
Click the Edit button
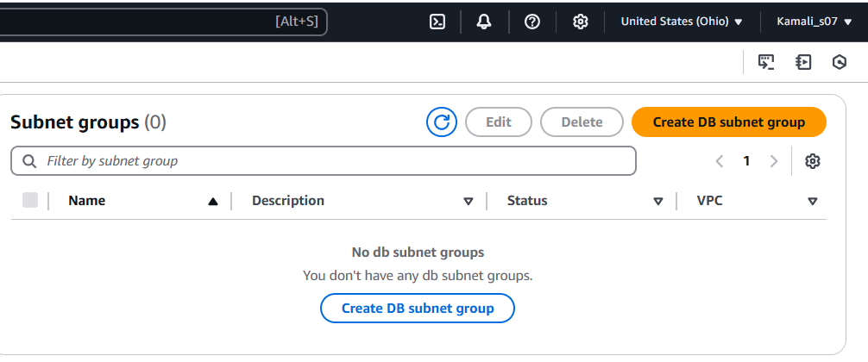[x=498, y=122]
